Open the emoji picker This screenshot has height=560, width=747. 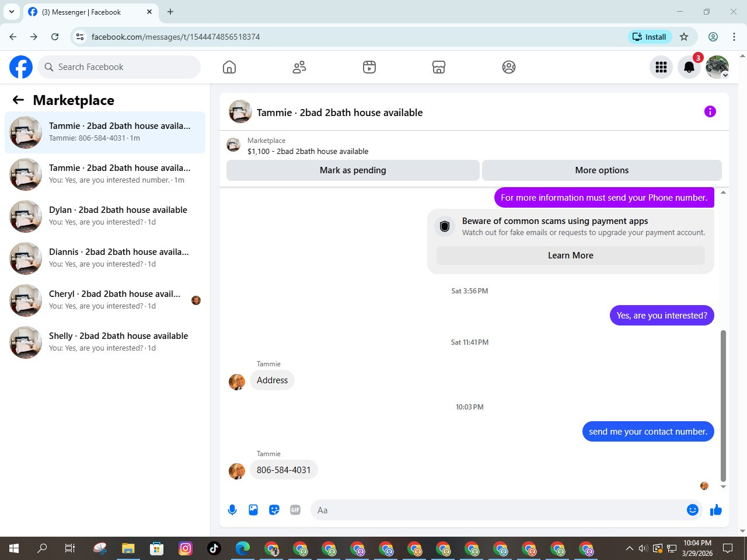693,510
